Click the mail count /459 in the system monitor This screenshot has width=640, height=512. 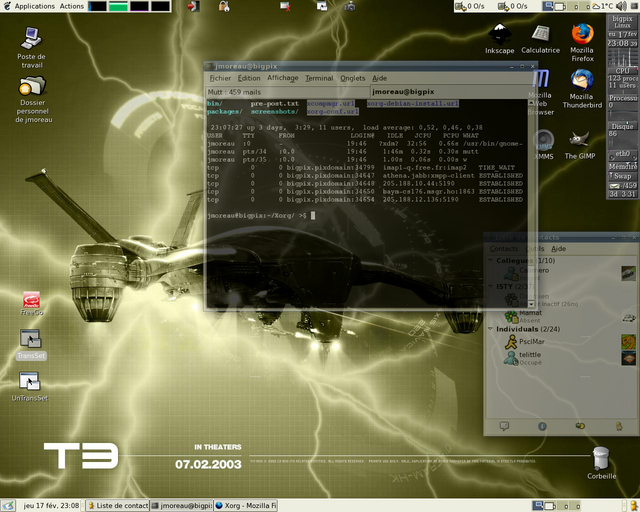622,185
